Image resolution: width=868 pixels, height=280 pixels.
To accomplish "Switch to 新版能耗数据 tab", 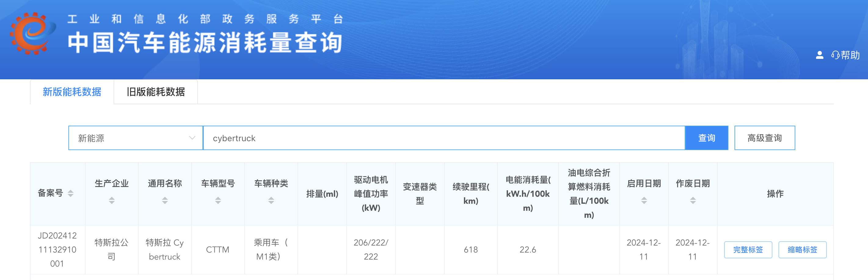I will 72,92.
